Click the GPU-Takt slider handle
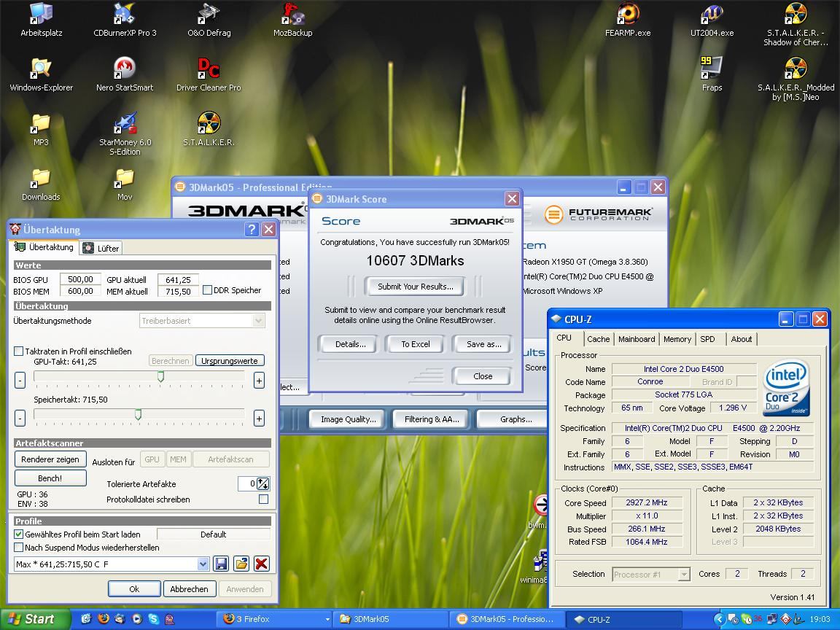The width and height of the screenshot is (840, 630). [x=160, y=376]
